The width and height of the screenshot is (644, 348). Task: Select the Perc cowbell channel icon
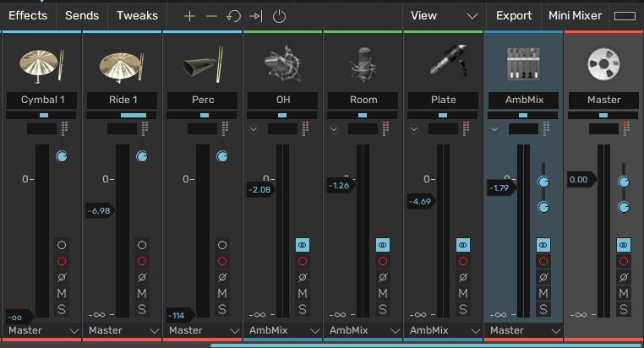coord(201,64)
